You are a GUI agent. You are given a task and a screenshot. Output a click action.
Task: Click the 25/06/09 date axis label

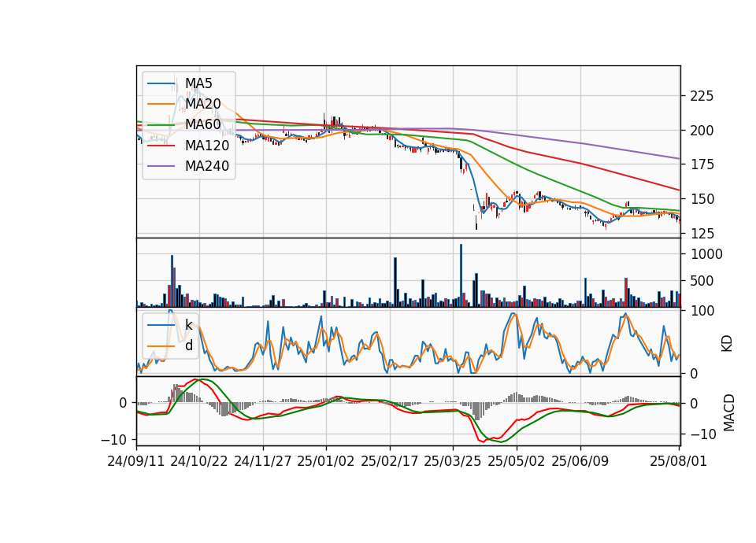(x=580, y=461)
